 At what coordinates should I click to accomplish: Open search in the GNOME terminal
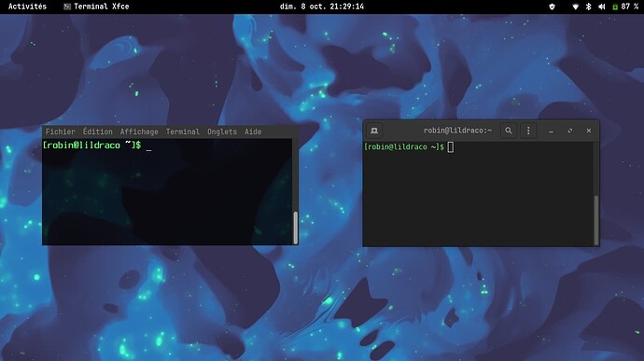(x=509, y=131)
